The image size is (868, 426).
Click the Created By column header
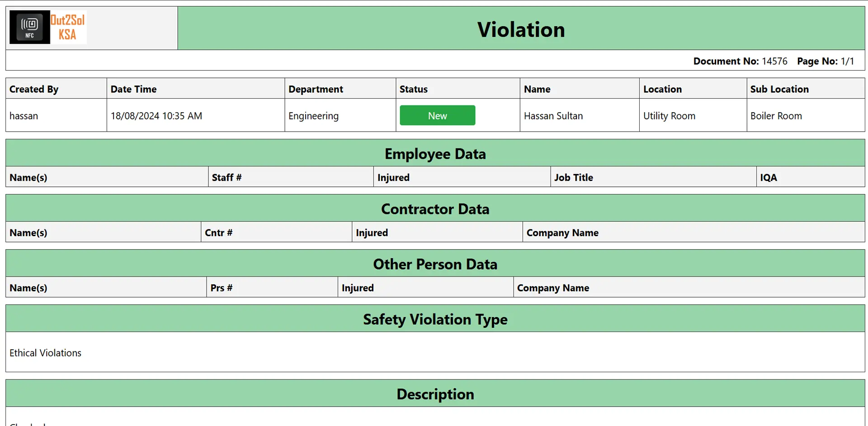tap(34, 89)
